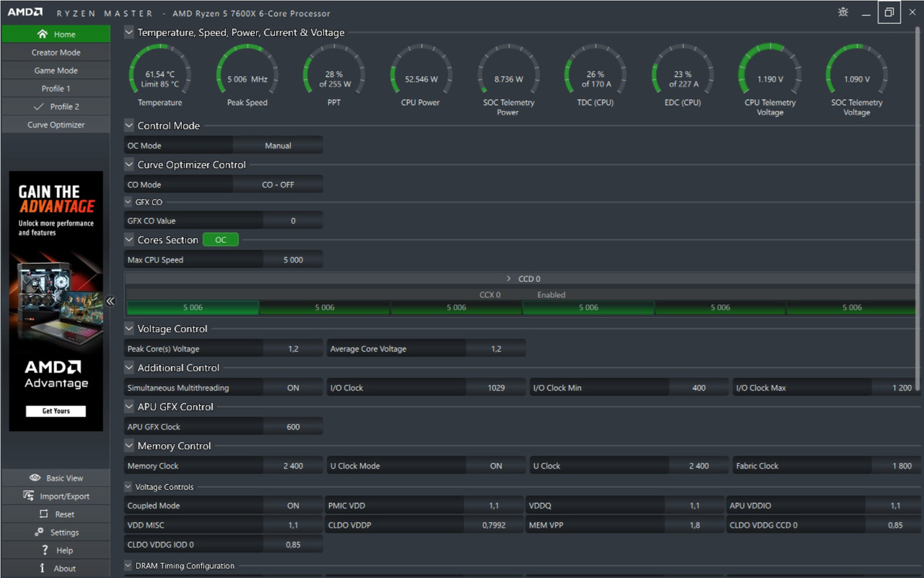Viewport: 924px width, 578px height.
Task: Toggle Simultaneous Multithreading ON value
Action: pyautogui.click(x=293, y=388)
